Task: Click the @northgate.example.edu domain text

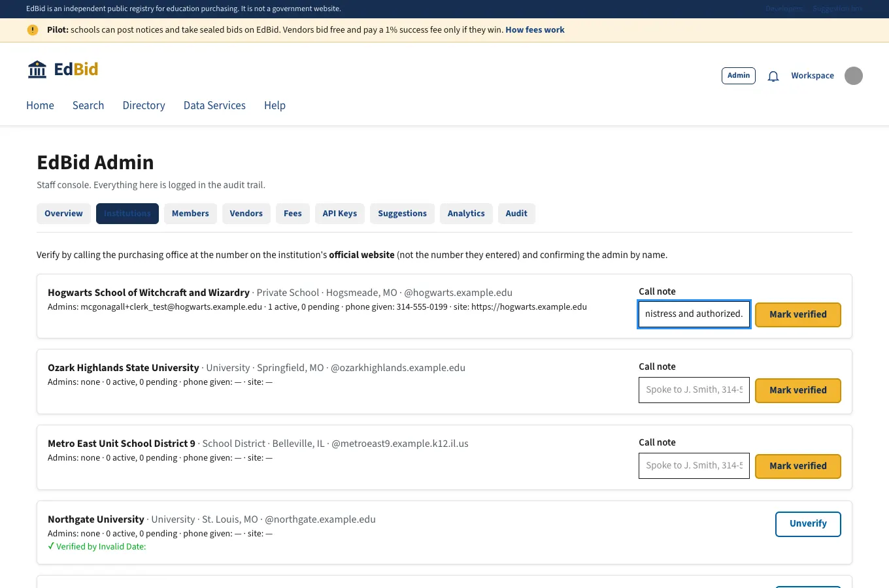Action: 320,519
